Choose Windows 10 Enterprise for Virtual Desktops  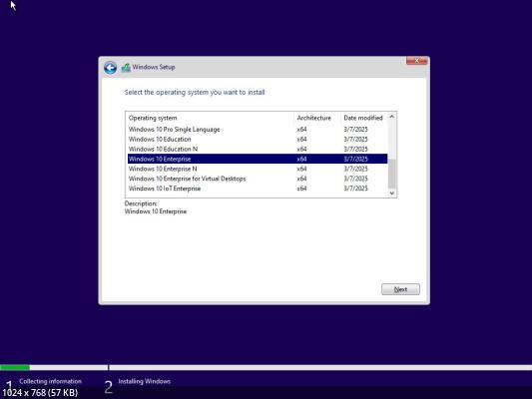(258, 179)
